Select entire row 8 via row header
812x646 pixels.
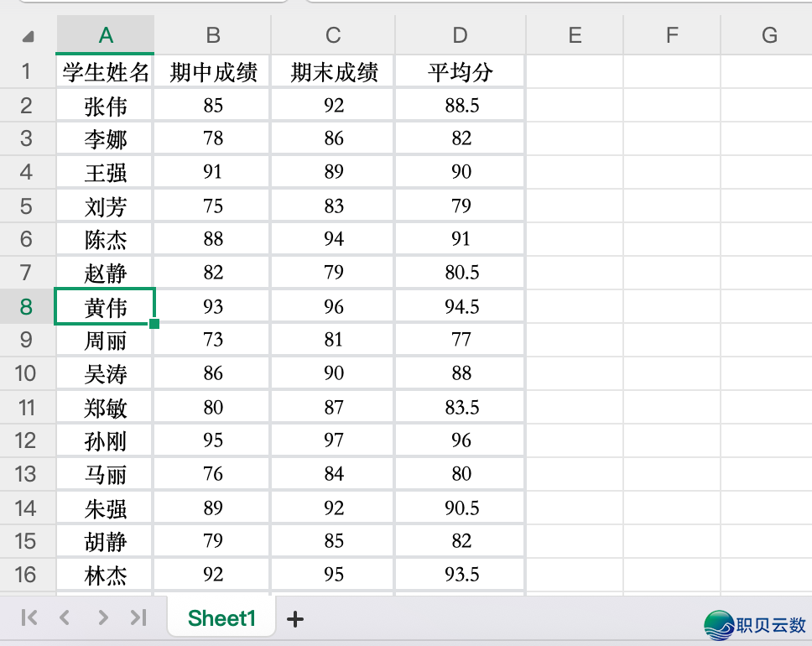click(x=28, y=306)
